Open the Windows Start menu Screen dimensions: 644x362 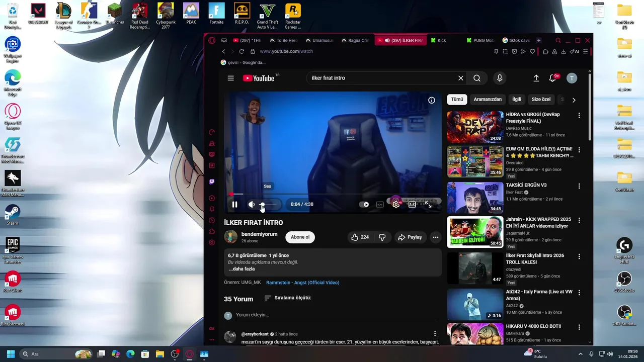[11, 354]
